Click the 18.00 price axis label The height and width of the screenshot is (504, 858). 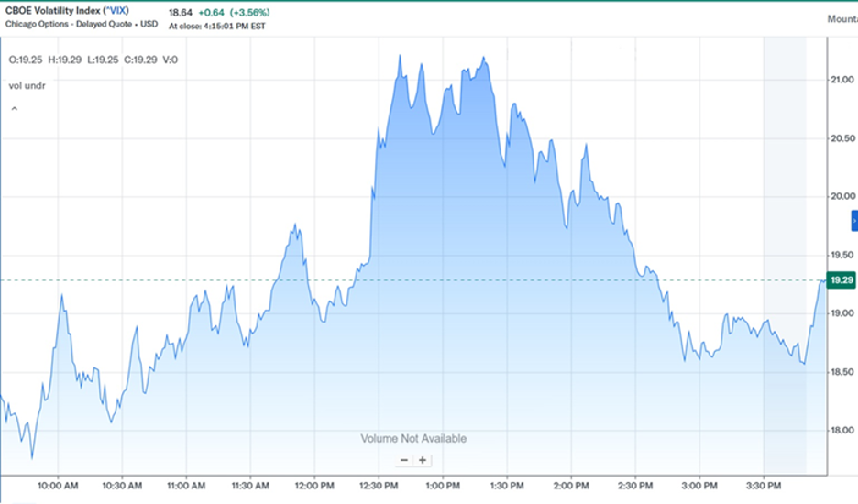(x=842, y=430)
